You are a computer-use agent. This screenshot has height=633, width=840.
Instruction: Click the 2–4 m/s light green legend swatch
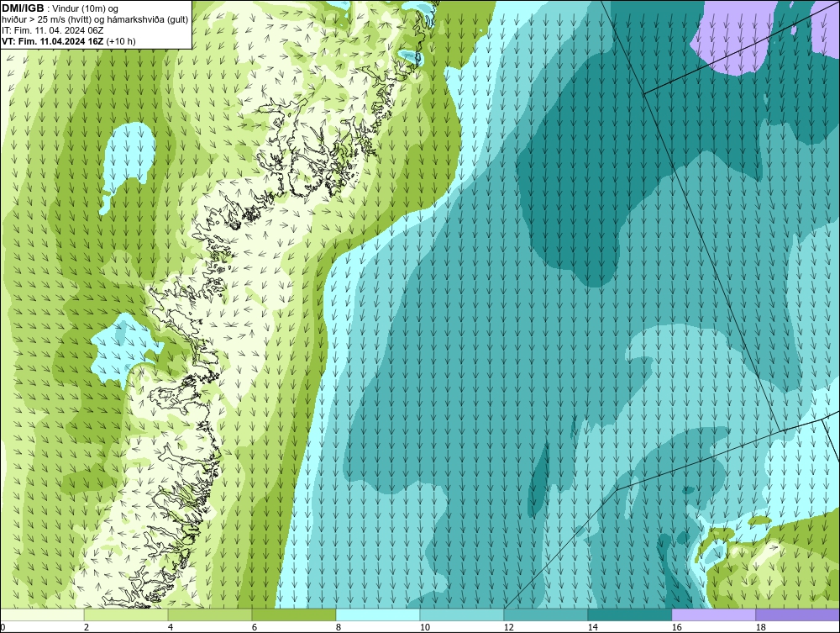pos(126,615)
